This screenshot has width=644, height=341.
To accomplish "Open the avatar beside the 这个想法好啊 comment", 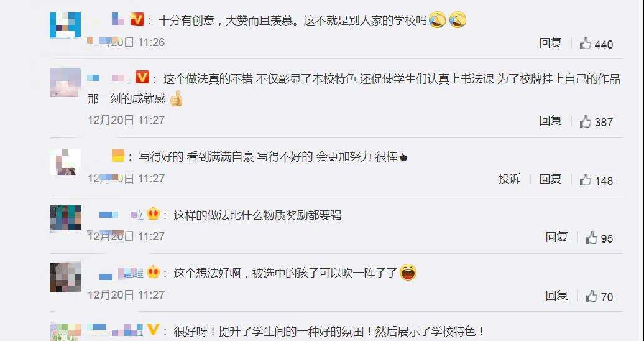I will (x=65, y=278).
